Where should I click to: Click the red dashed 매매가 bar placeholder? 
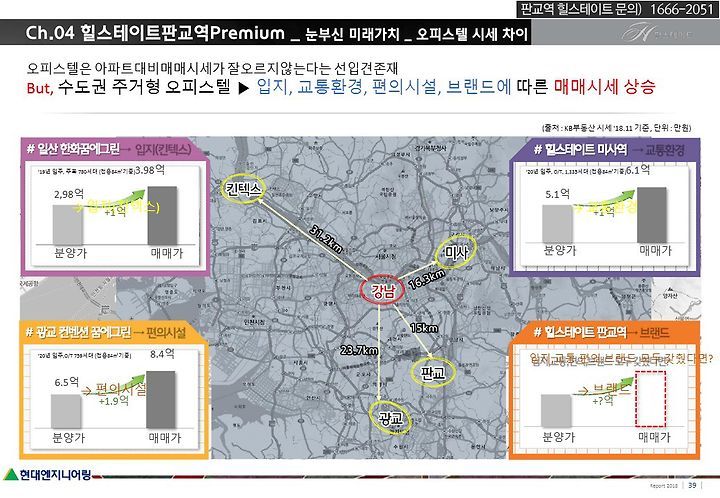pos(651,399)
